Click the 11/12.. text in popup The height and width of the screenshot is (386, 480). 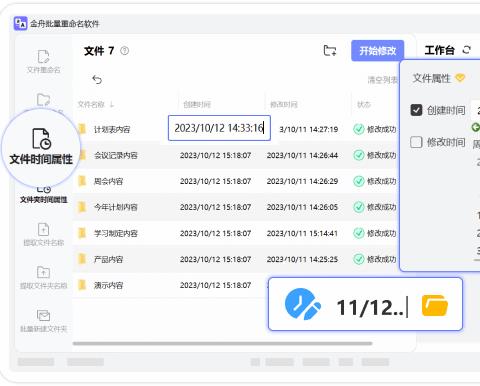(x=370, y=307)
